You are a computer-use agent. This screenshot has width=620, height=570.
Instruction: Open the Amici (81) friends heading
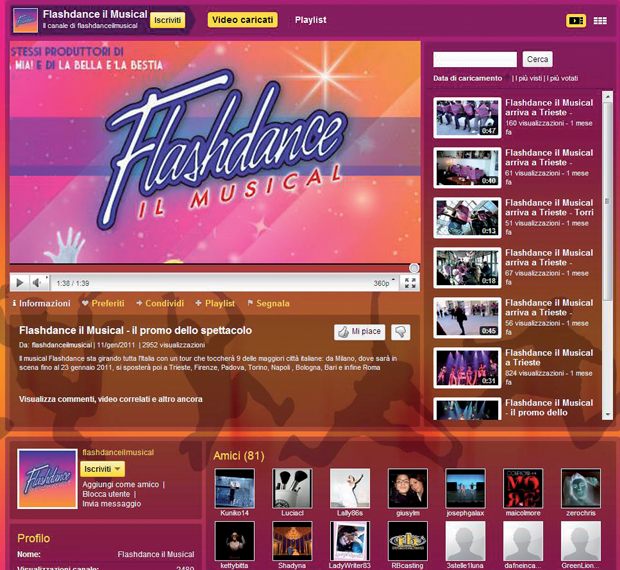pyautogui.click(x=238, y=456)
